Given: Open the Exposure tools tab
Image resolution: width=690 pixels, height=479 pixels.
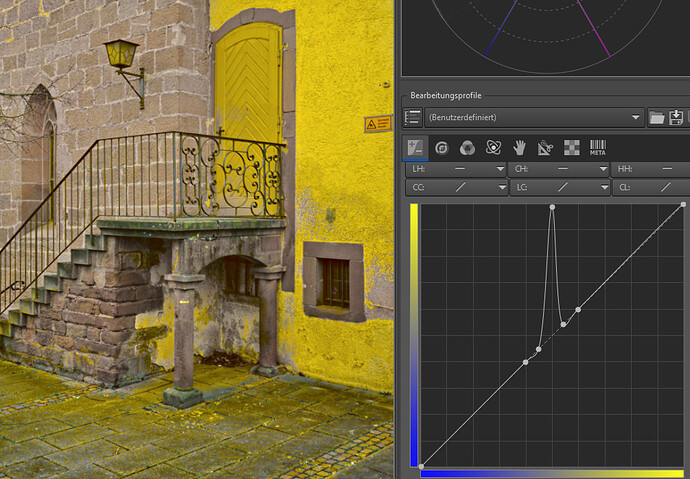Looking at the screenshot, I should pyautogui.click(x=415, y=148).
